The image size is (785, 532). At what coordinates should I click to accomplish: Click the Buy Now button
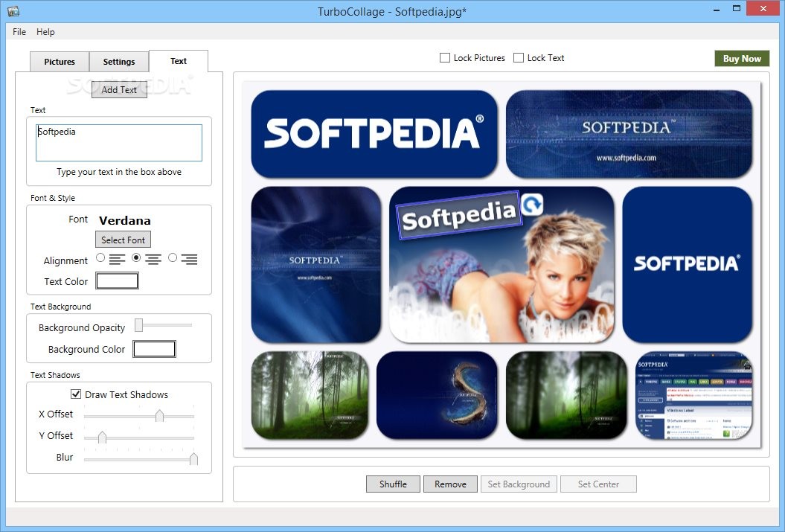(742, 59)
